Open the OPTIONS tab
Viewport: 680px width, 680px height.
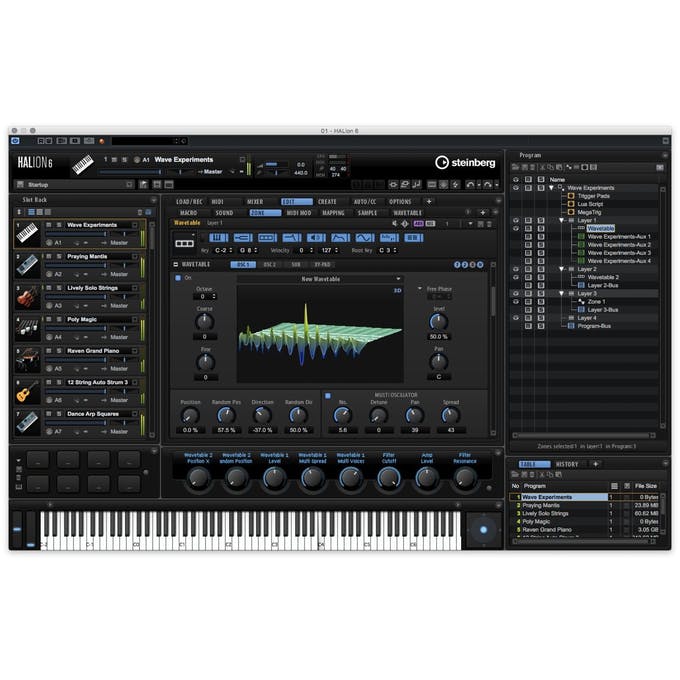coord(400,202)
